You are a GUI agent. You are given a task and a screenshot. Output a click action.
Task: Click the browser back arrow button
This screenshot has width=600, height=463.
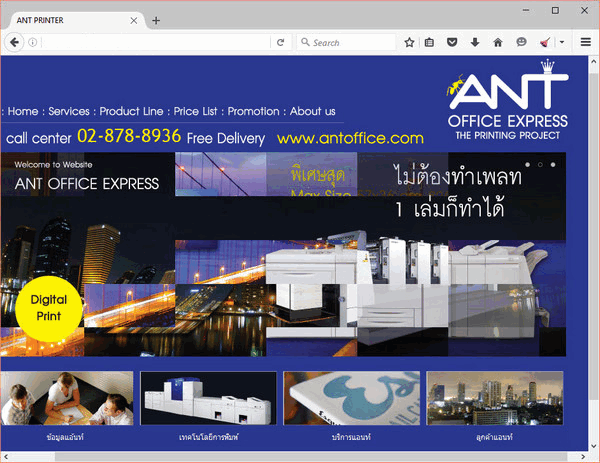pyautogui.click(x=14, y=42)
